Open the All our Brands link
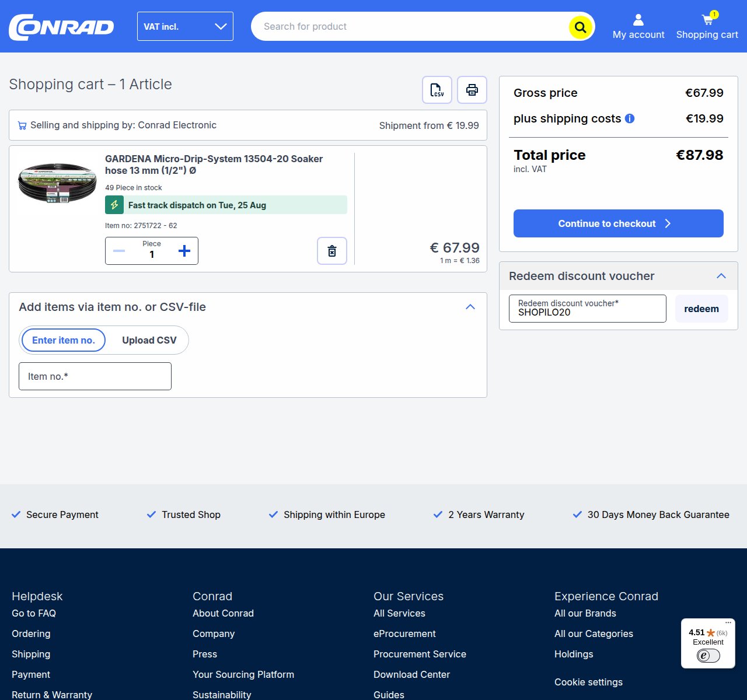The width and height of the screenshot is (747, 700). (585, 613)
